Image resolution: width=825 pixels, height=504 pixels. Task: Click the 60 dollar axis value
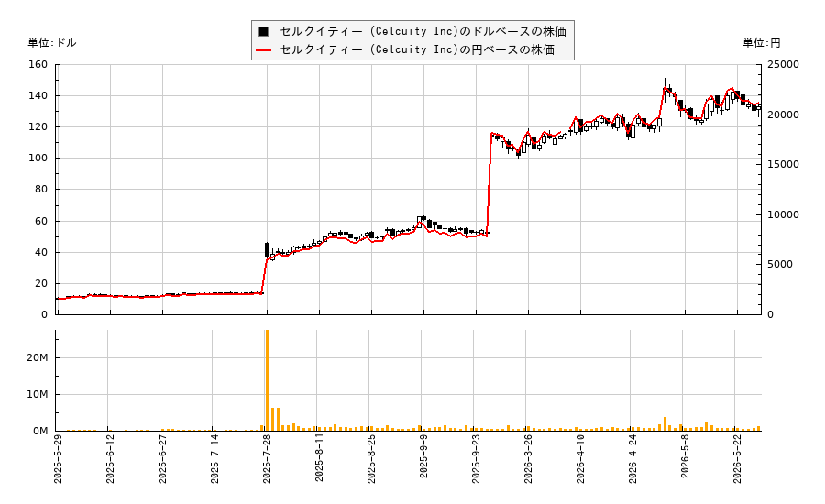[41, 221]
